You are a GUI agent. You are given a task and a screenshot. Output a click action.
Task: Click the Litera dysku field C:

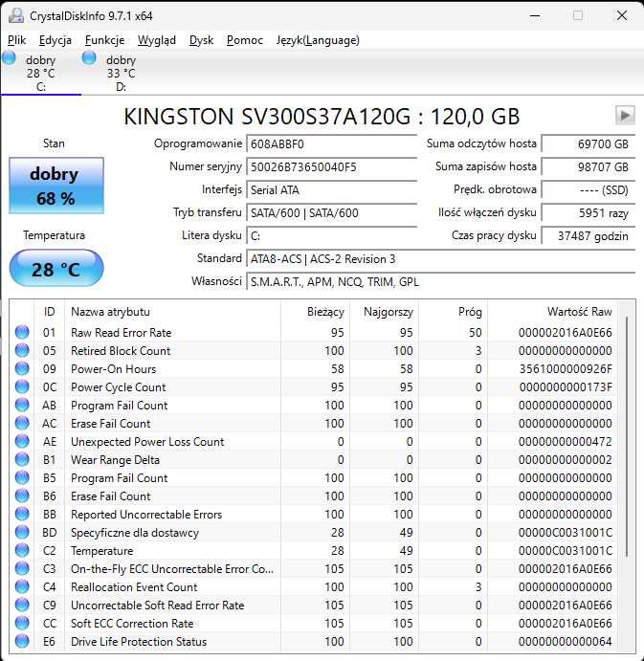pos(331,235)
